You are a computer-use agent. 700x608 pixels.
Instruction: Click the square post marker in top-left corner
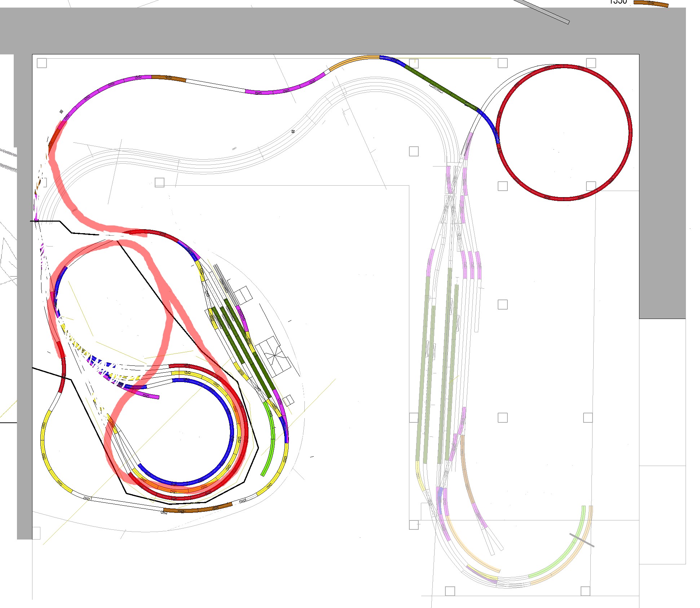pyautogui.click(x=42, y=63)
